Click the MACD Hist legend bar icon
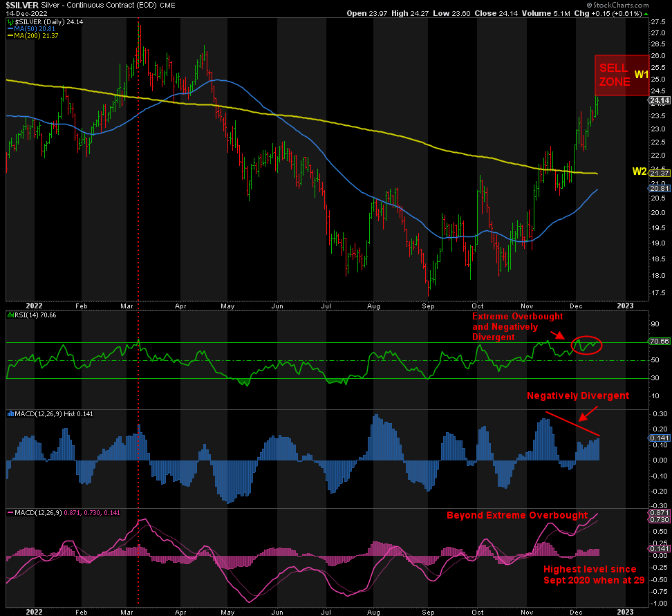 click(11, 413)
